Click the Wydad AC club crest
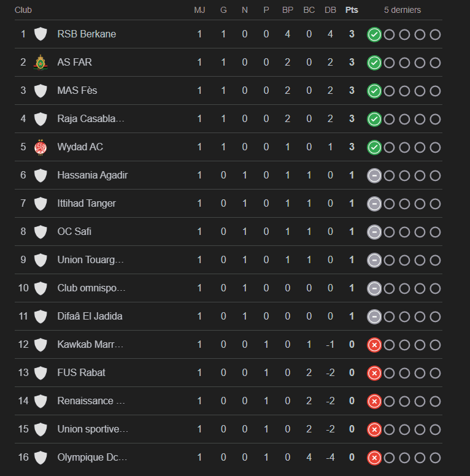Viewport: 470px width, 476px height. click(40, 147)
